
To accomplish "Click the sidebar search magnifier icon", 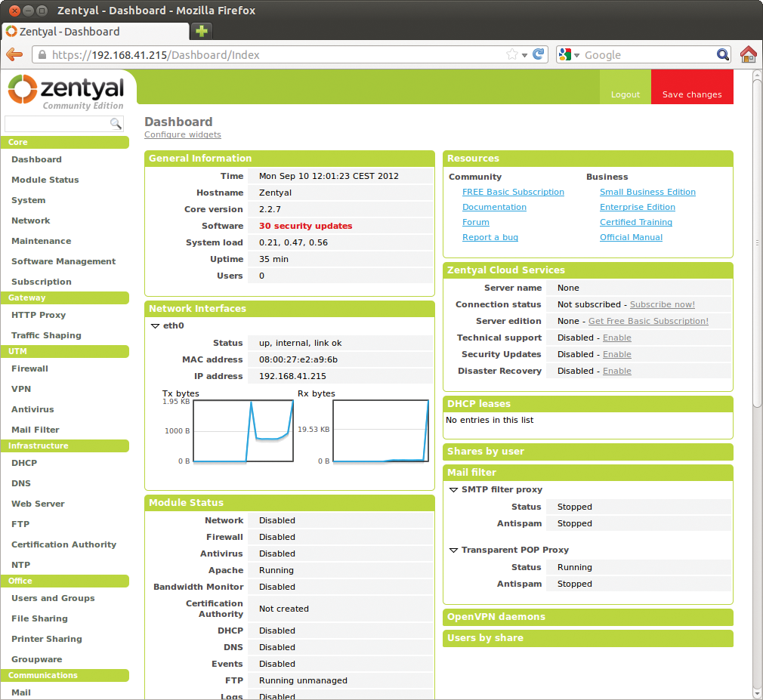I will [x=116, y=124].
